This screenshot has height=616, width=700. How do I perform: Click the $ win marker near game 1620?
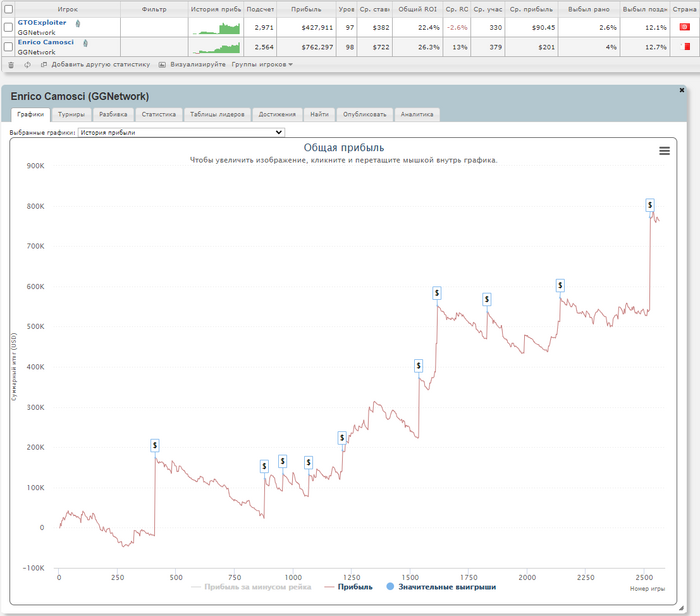[x=437, y=293]
